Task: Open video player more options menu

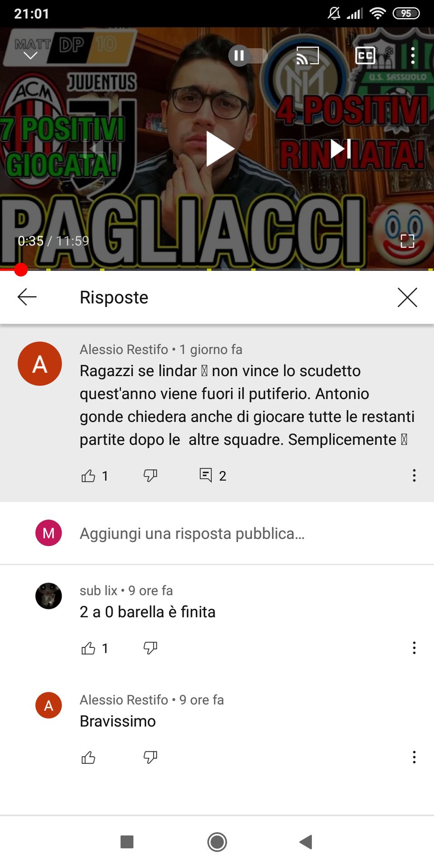Action: click(412, 56)
